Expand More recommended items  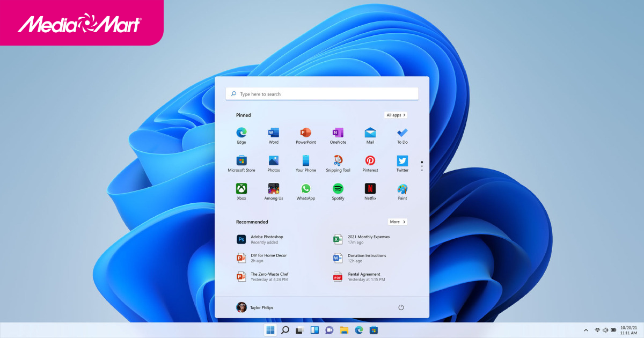point(397,222)
